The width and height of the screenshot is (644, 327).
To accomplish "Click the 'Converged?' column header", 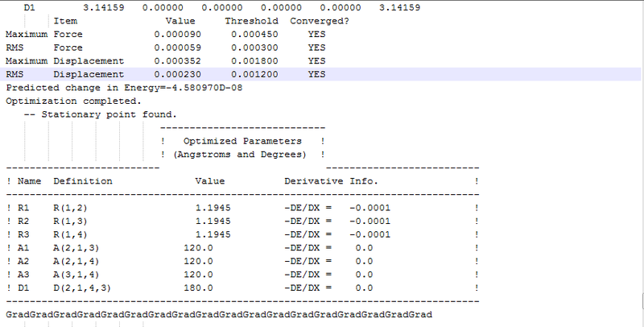I will click(x=320, y=21).
